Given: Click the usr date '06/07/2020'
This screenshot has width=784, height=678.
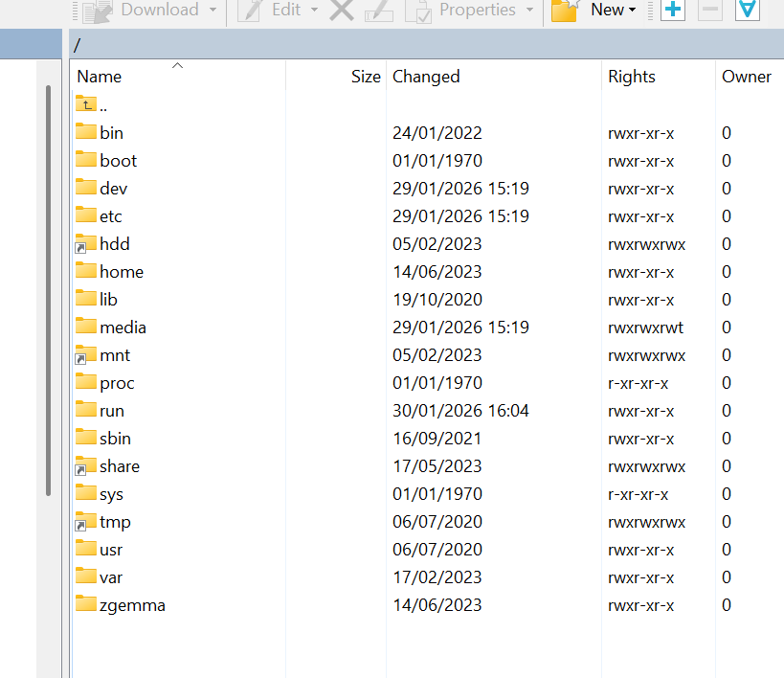Looking at the screenshot, I should click(437, 550).
